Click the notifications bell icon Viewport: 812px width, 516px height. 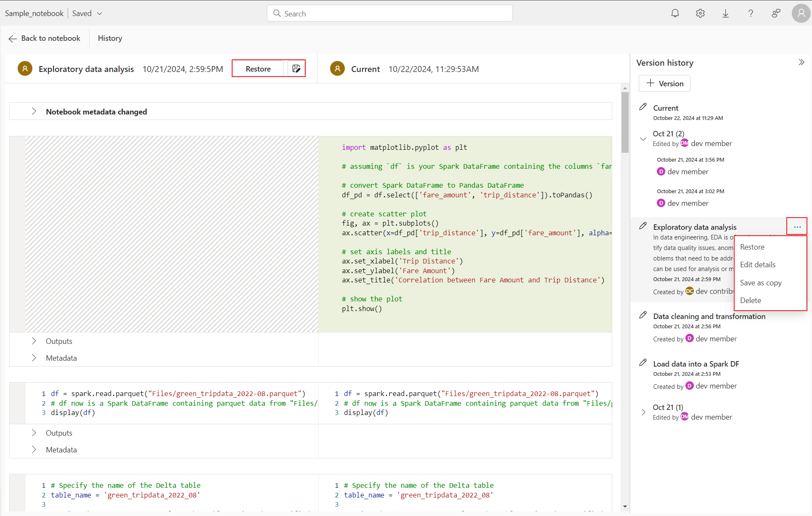point(675,13)
